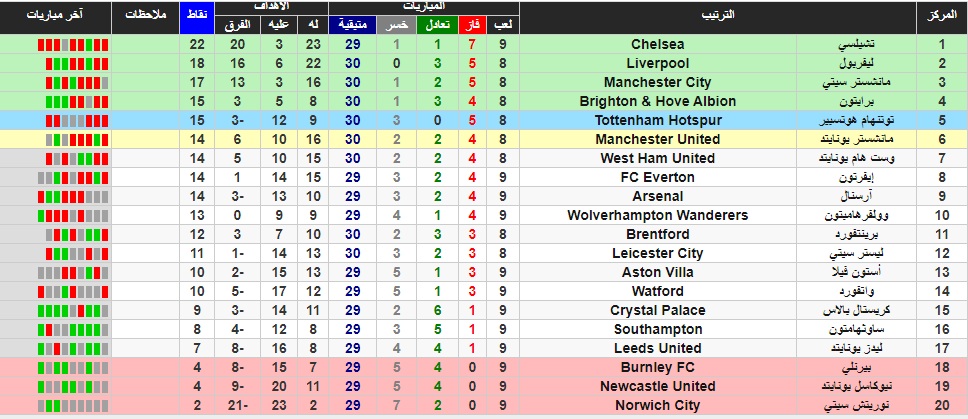This screenshot has height=419, width=968.
Task: Click the blue نقاط points column header
Action: [196, 18]
